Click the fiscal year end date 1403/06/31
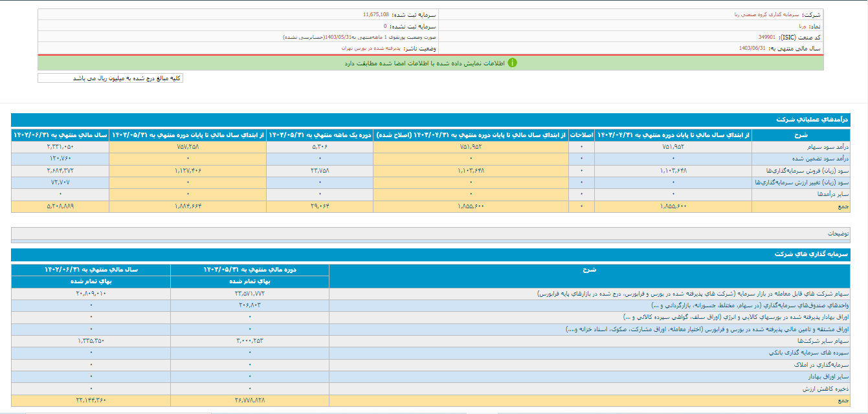 [752, 49]
